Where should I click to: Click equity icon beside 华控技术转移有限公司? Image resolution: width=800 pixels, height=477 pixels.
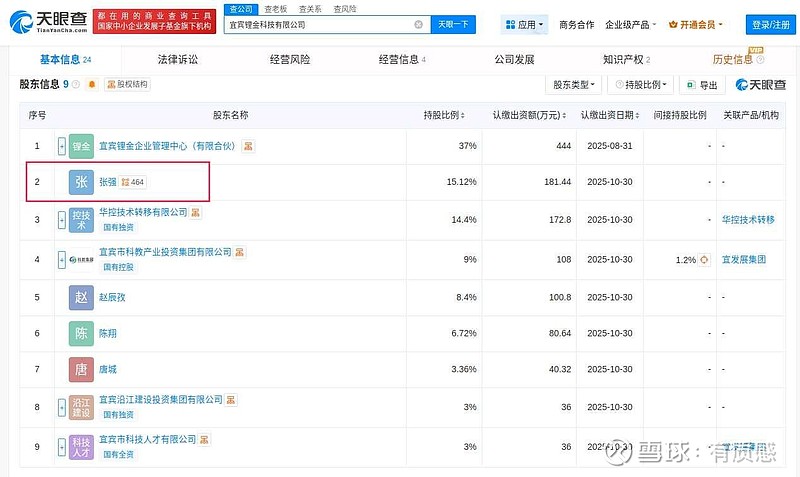[x=195, y=212]
